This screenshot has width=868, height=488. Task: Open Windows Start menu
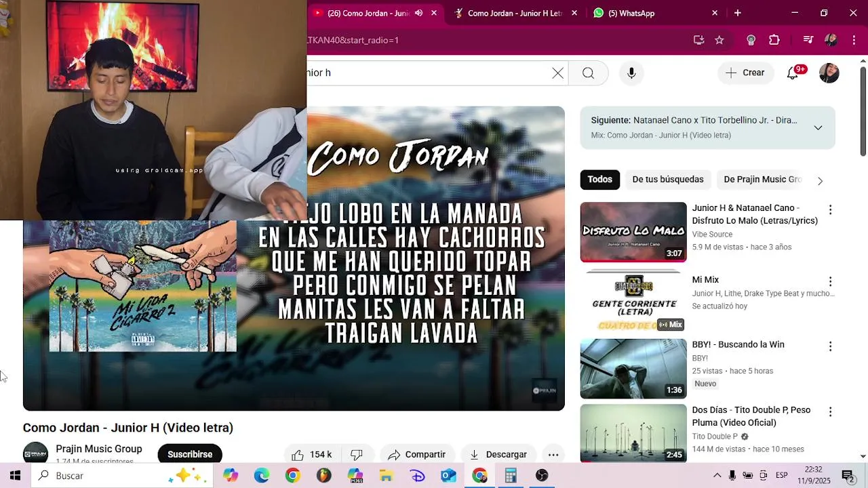coord(15,476)
